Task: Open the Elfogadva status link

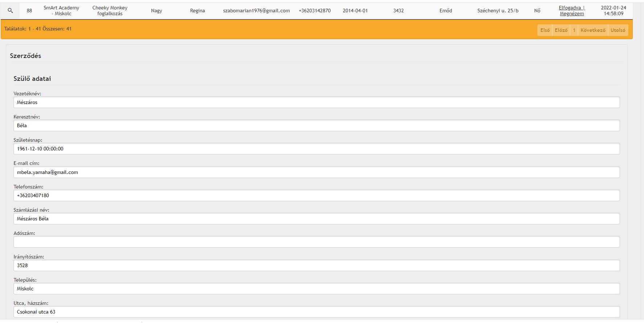Action: click(570, 8)
